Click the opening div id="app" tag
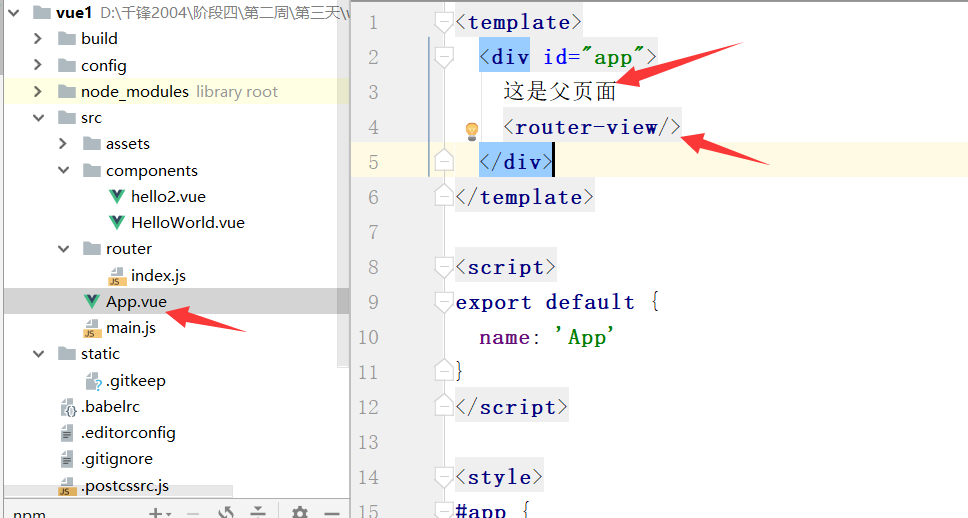The image size is (968, 518). (567, 57)
